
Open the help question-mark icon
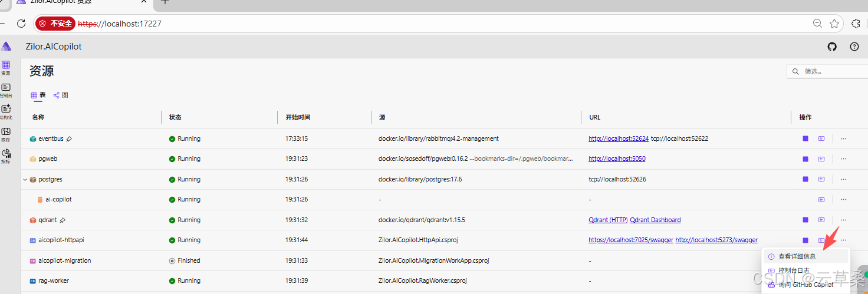coord(854,47)
